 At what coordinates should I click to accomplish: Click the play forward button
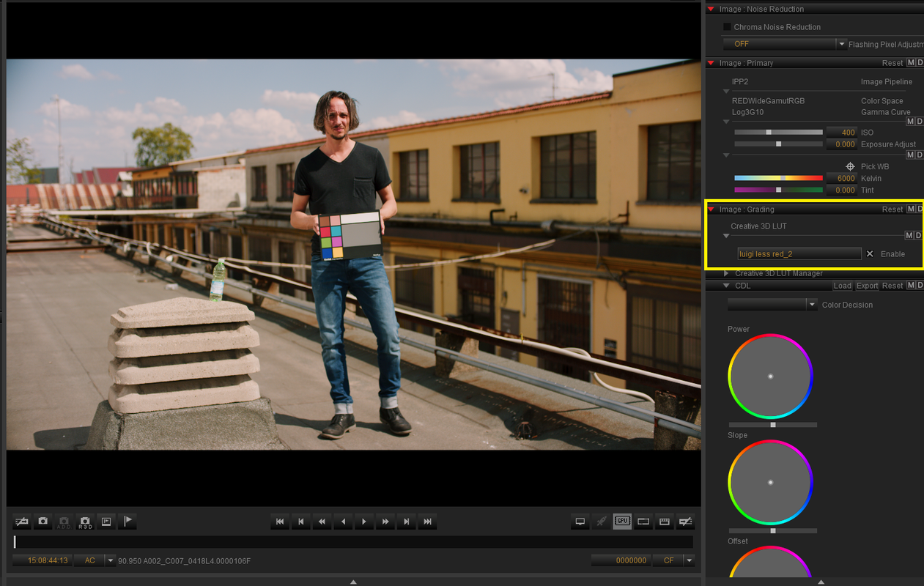(364, 522)
